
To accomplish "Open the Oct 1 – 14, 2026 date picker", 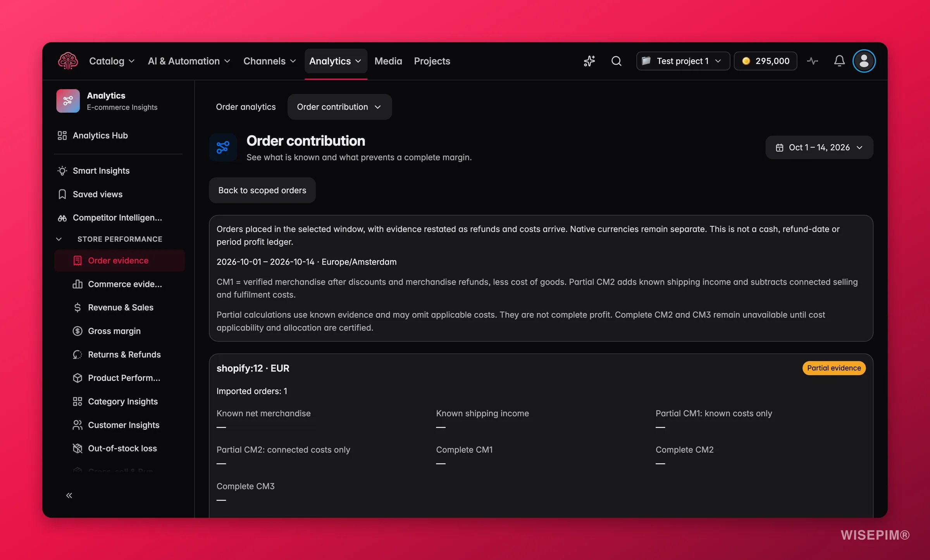I will [x=819, y=147].
